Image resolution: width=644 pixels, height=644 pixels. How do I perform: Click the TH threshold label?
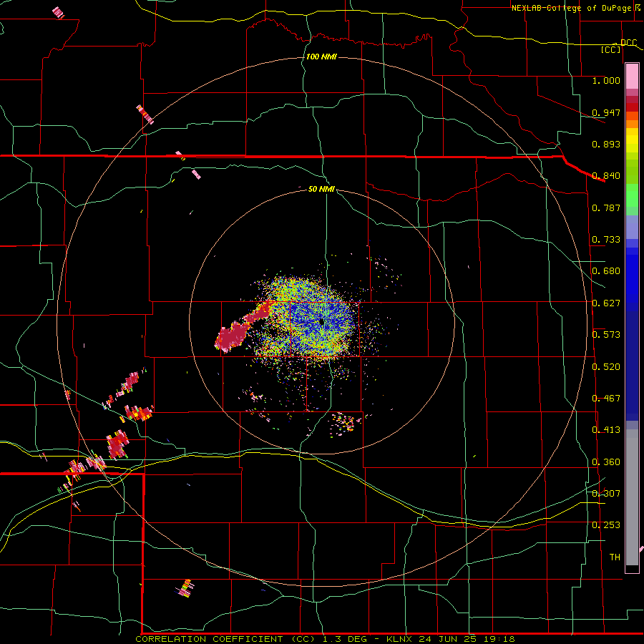tap(615, 557)
